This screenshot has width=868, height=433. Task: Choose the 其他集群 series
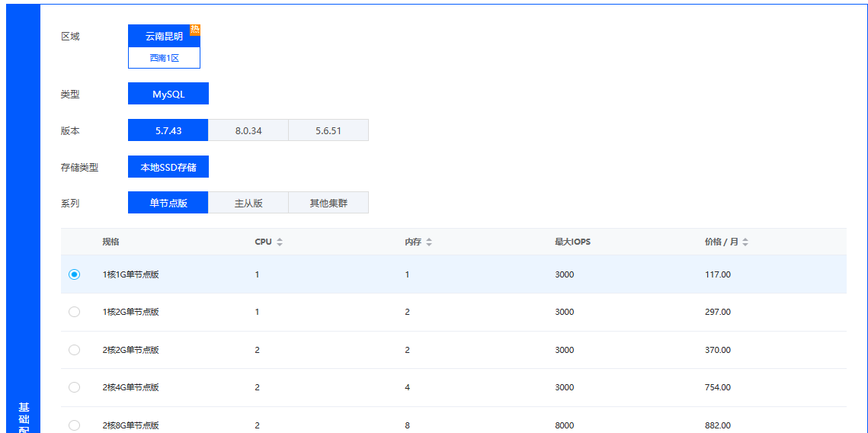tap(328, 203)
